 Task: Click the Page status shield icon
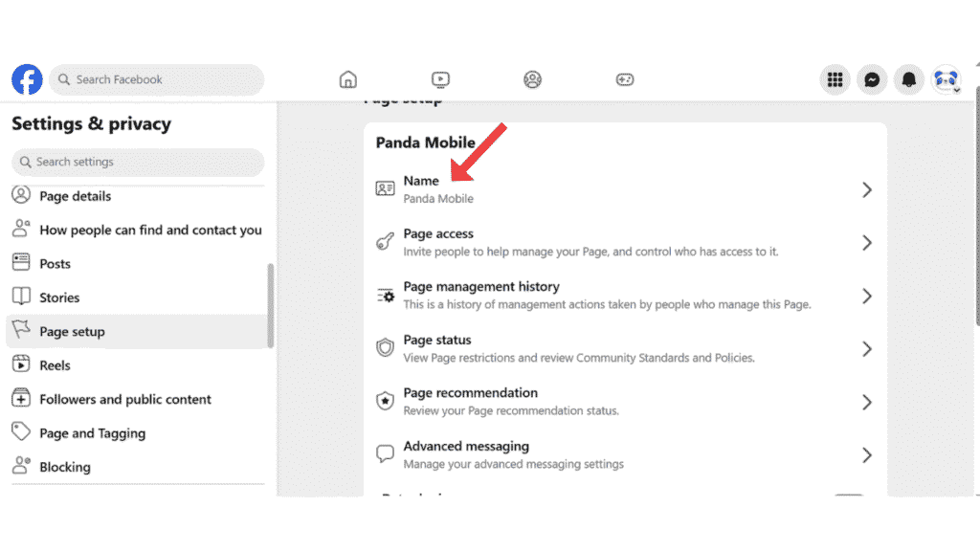pyautogui.click(x=385, y=348)
